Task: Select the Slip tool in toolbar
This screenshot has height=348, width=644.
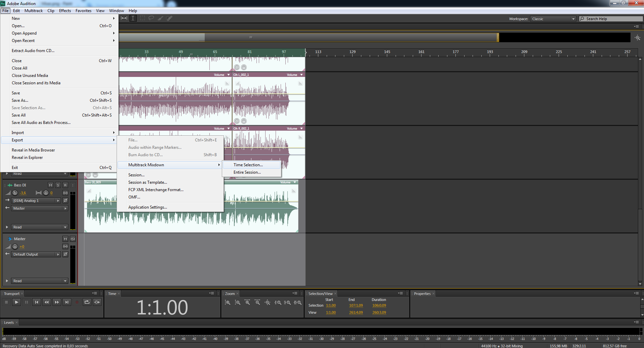Action: click(x=124, y=18)
